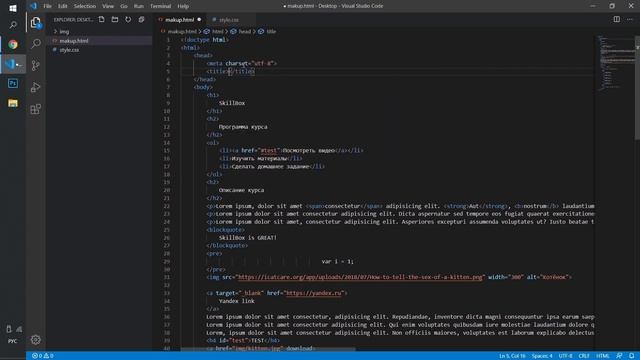Click the editor vertical scrollbar
Screen dimensions: 640x360
(x=637, y=88)
